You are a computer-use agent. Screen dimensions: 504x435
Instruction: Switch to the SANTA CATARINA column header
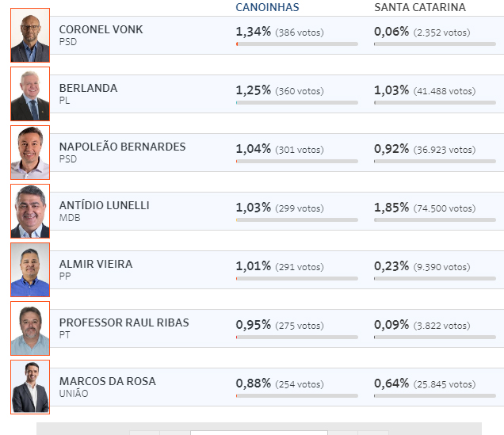coord(420,7)
